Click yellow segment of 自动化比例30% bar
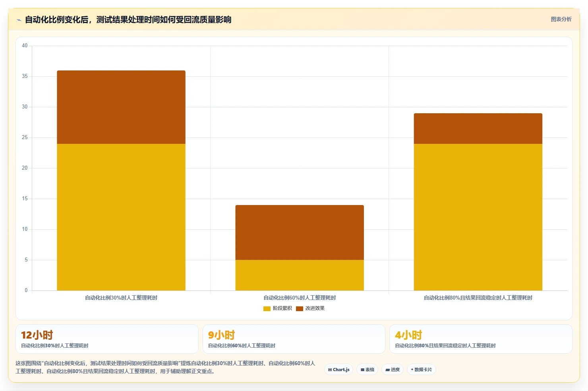This screenshot has width=588, height=391. click(x=121, y=217)
